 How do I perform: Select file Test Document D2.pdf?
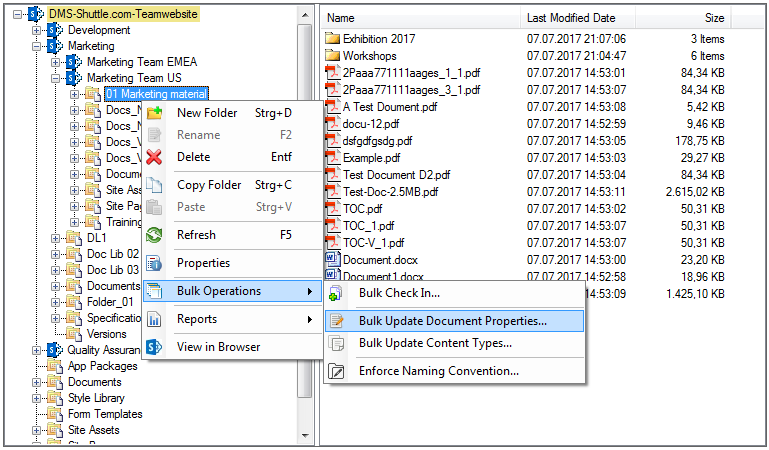(396, 175)
